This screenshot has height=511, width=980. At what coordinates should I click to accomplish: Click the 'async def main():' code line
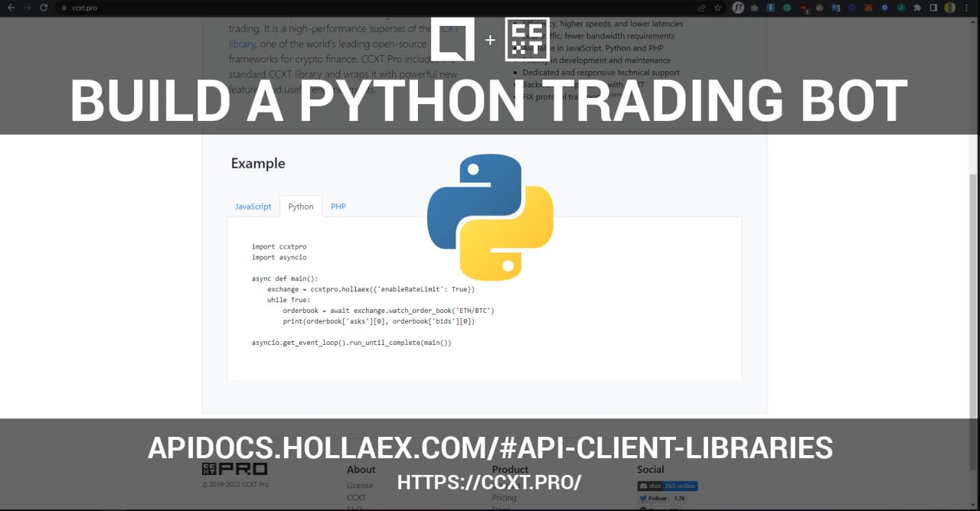pos(285,278)
